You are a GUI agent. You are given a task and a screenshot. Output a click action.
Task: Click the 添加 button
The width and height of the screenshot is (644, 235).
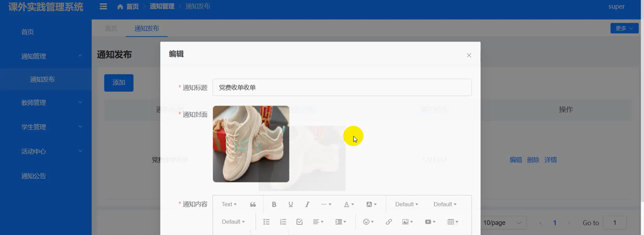click(119, 83)
